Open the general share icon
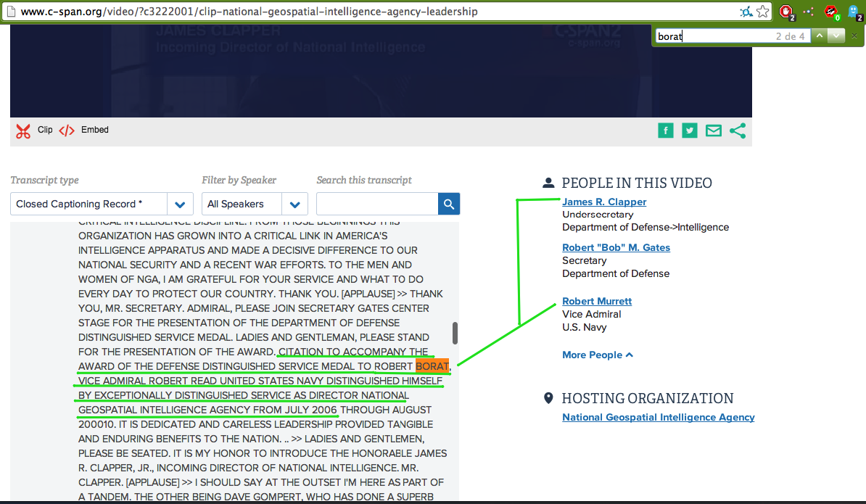Image resolution: width=866 pixels, height=504 pixels. (738, 131)
